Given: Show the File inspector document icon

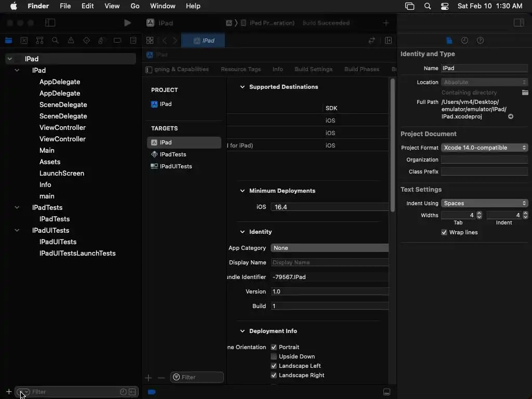Looking at the screenshot, I should [449, 41].
